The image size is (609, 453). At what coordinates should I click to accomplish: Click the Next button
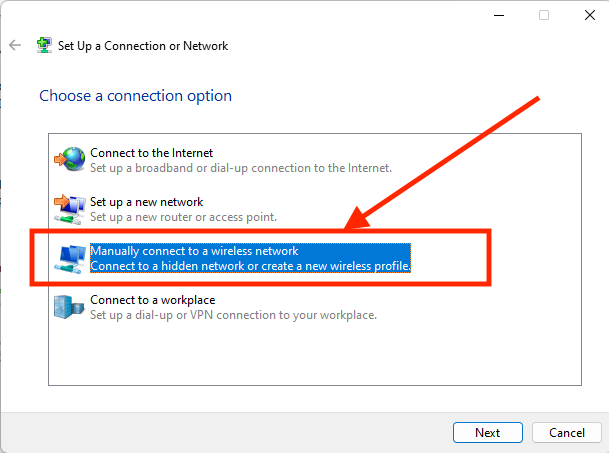[x=487, y=432]
